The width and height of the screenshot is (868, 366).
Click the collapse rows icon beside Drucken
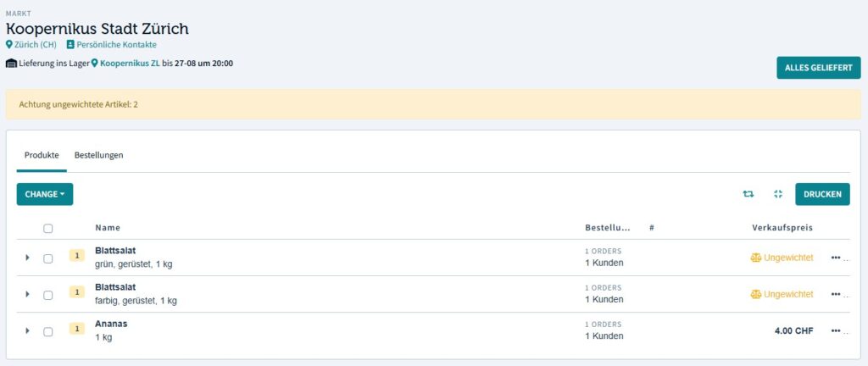tap(778, 194)
